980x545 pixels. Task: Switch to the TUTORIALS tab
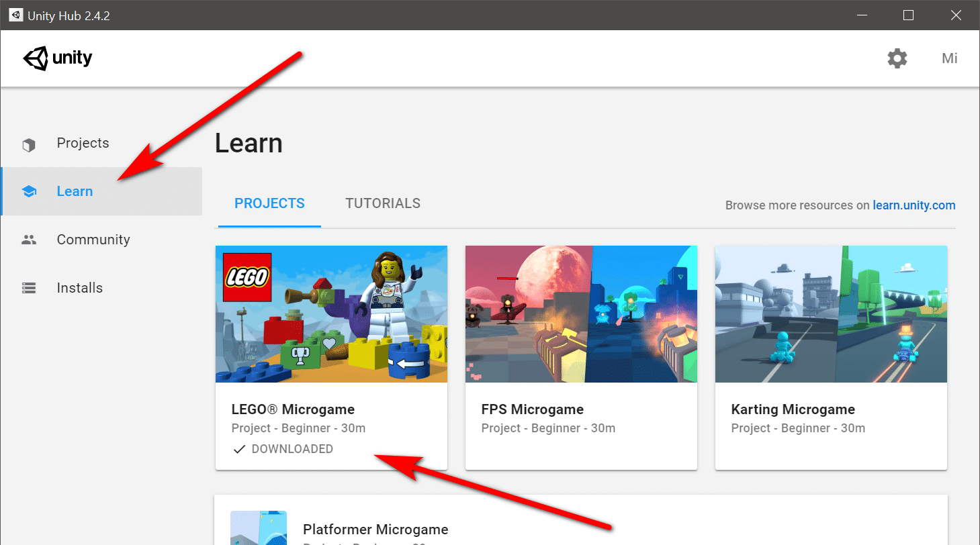tap(383, 203)
